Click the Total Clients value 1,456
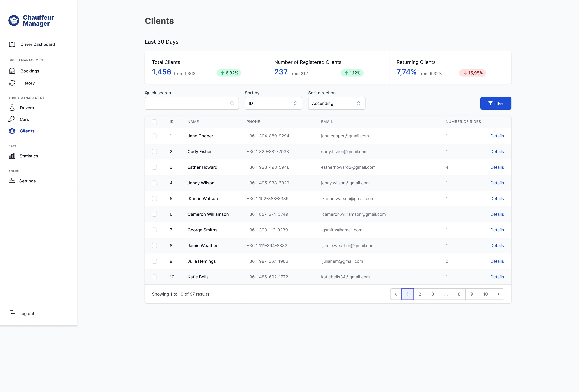Viewport: 579px width, 392px height. pos(162,72)
